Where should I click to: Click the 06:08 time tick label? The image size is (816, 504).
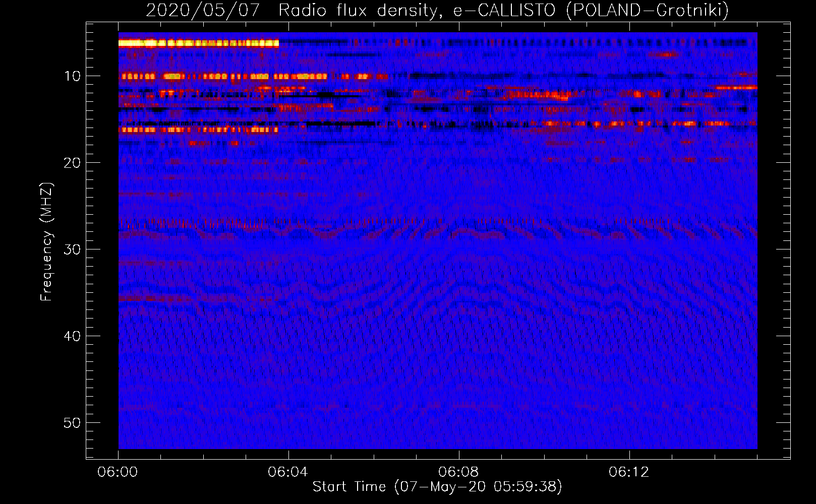click(x=458, y=472)
